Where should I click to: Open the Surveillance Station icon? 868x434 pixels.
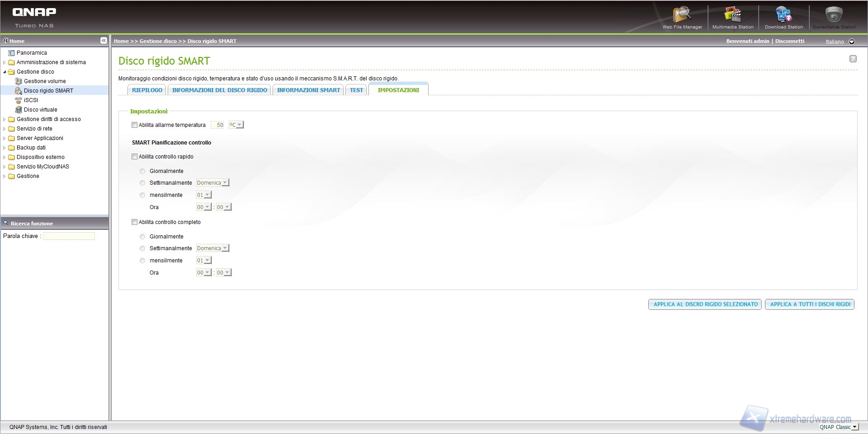(834, 15)
